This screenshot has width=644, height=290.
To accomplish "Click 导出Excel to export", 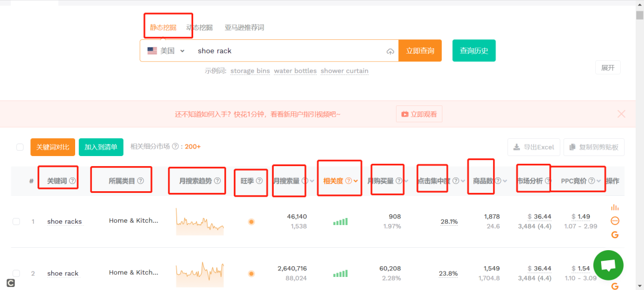I will tap(534, 147).
